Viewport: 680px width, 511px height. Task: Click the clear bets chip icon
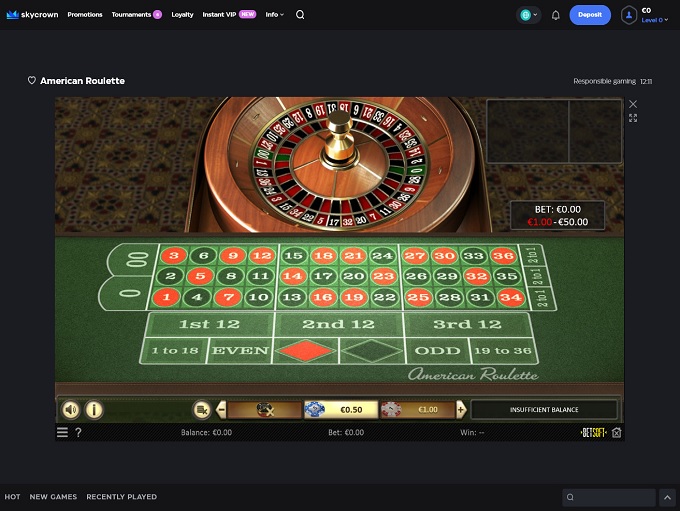tap(265, 409)
